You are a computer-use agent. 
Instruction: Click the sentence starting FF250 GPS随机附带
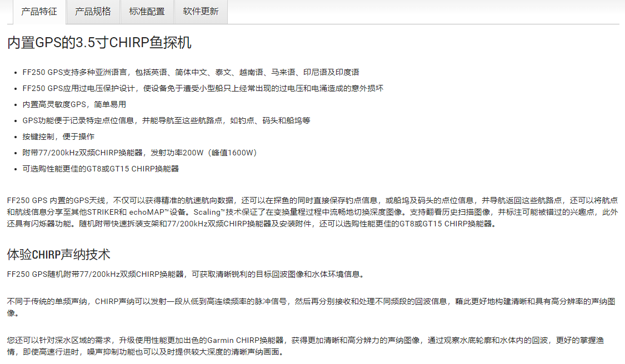pyautogui.click(x=186, y=274)
